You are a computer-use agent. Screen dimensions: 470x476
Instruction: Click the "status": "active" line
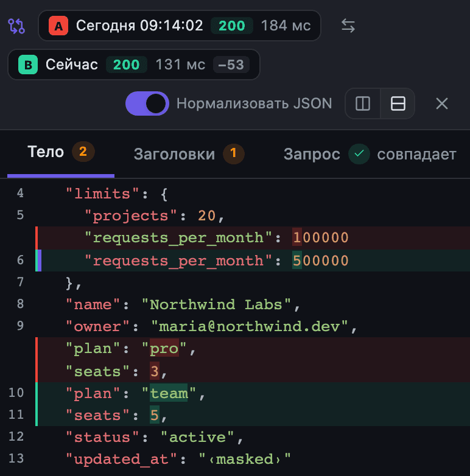(x=235, y=437)
